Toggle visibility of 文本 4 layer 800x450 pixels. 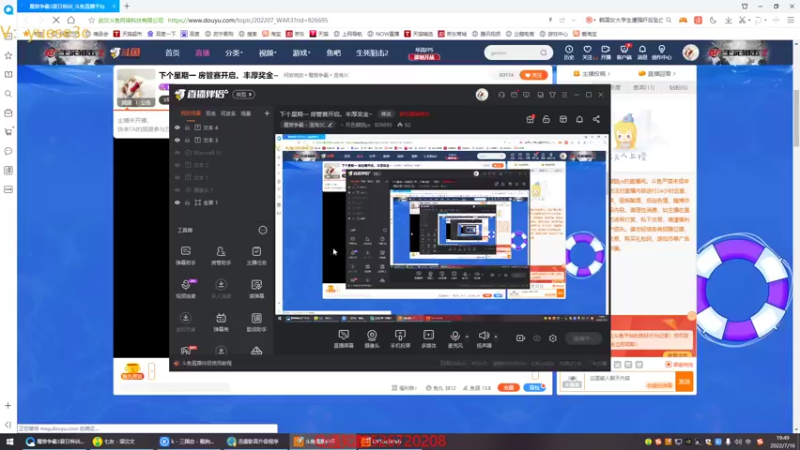coord(177,128)
